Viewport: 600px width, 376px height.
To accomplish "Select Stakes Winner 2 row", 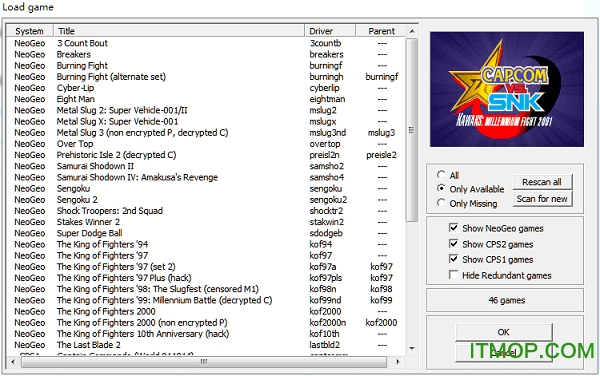I will [206, 222].
